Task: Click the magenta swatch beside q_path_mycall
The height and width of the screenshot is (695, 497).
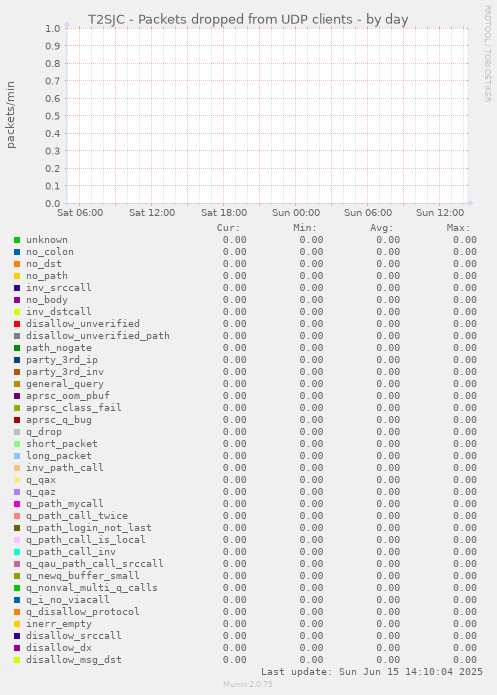Action: click(x=17, y=504)
